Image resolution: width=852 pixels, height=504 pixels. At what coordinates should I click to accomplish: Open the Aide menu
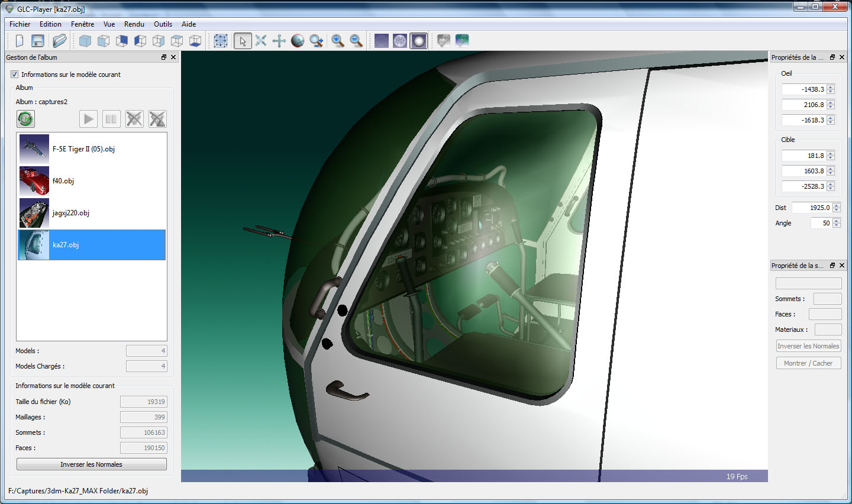point(189,24)
